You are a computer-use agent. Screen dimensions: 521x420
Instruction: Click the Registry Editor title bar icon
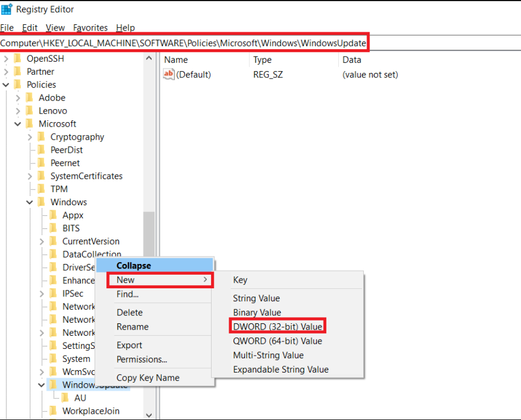(7, 9)
